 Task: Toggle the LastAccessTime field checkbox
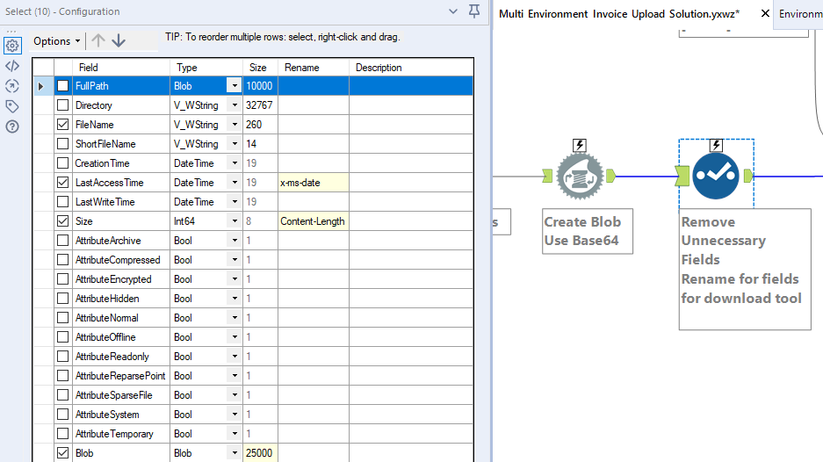[63, 182]
